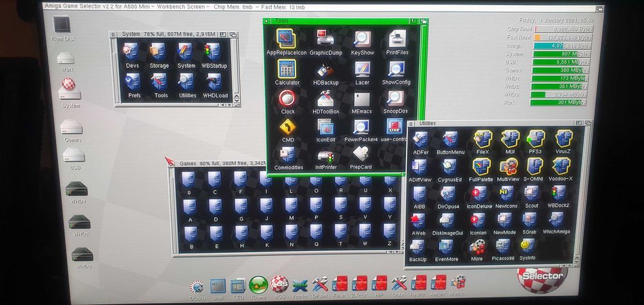This screenshot has width=644, height=305.
Task: Open Scout in Utilities window
Action: (x=531, y=193)
